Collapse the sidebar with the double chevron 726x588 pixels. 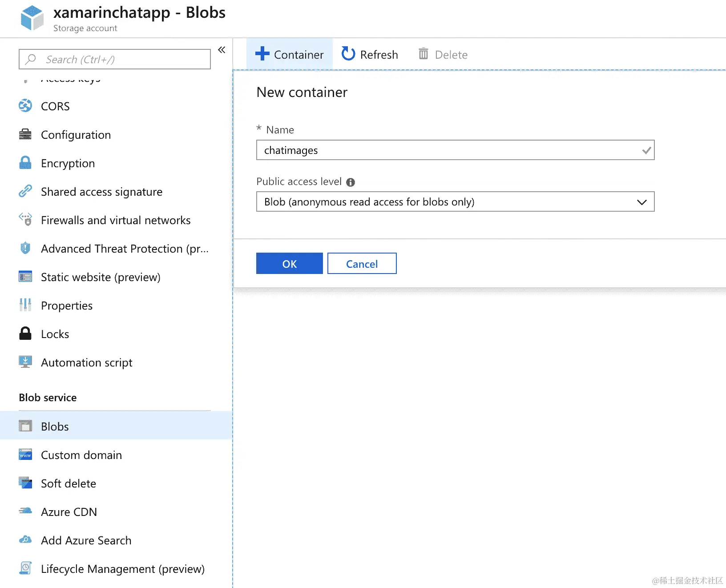tap(222, 50)
